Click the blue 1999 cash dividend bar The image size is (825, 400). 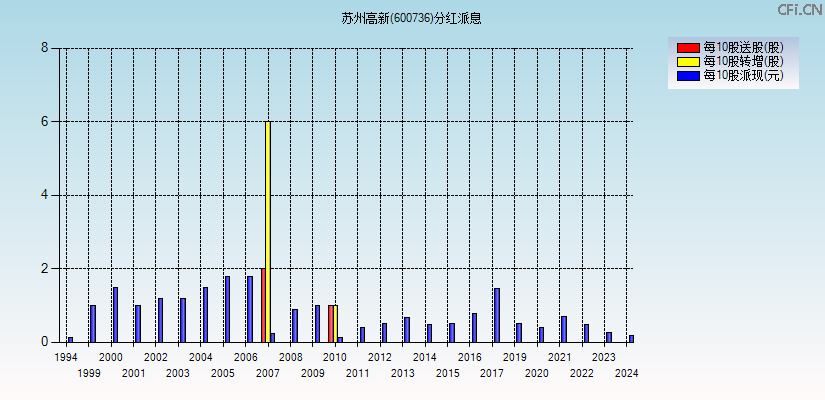point(93,324)
